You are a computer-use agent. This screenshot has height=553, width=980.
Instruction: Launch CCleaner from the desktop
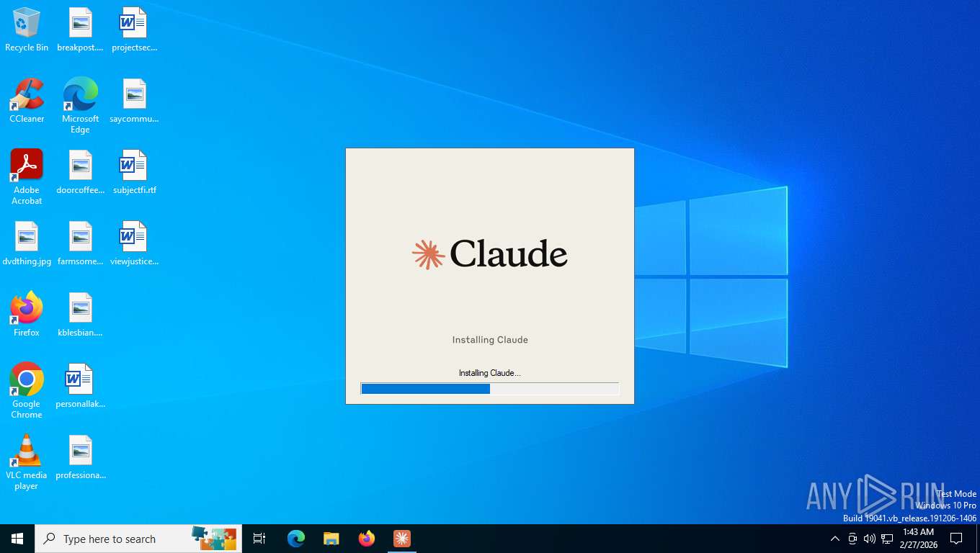coord(27,102)
